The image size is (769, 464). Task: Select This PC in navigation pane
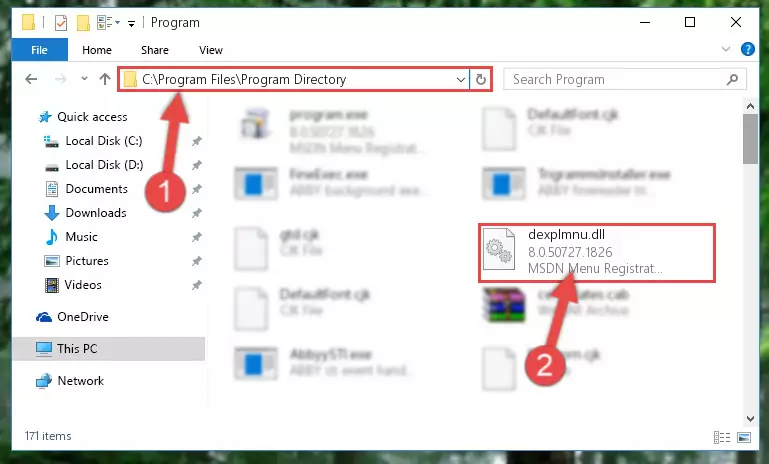pos(77,349)
